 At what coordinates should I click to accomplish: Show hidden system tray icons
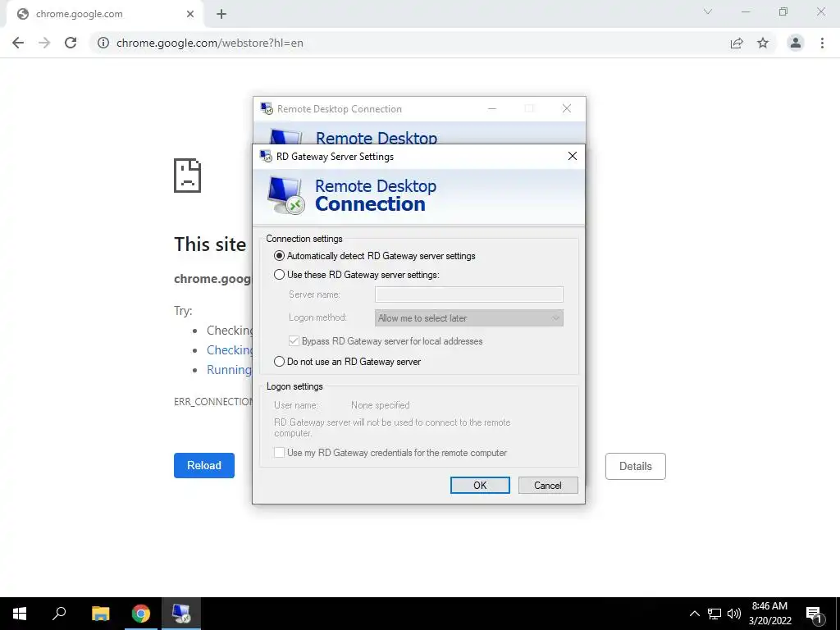694,614
